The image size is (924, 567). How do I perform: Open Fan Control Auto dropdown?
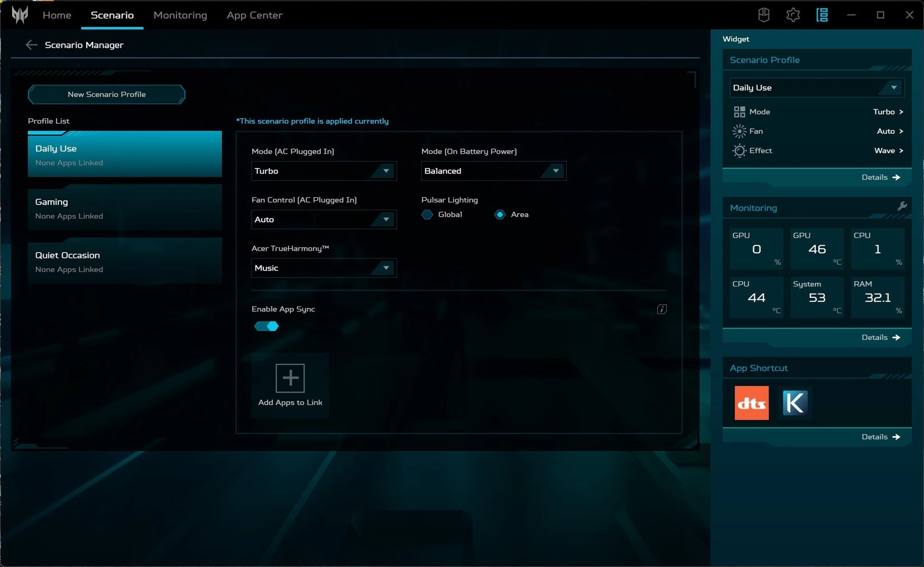pyautogui.click(x=324, y=219)
